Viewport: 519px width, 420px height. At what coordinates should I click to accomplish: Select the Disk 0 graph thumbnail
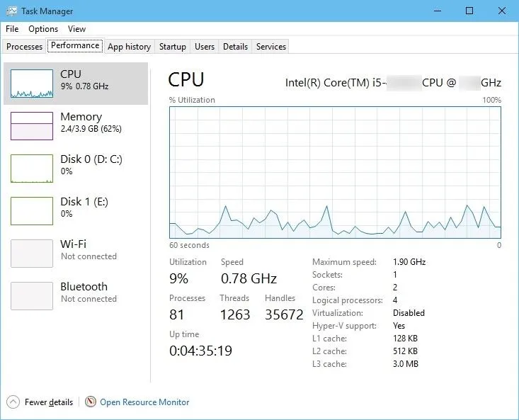click(32, 169)
